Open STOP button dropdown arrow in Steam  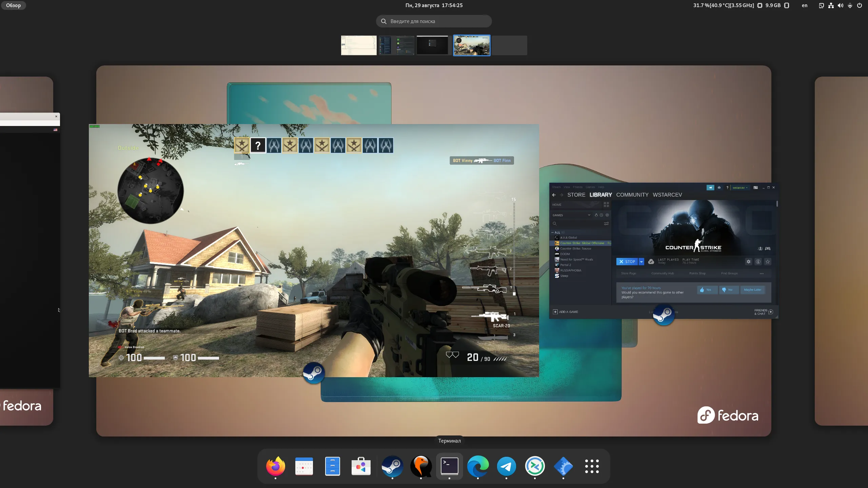642,262
